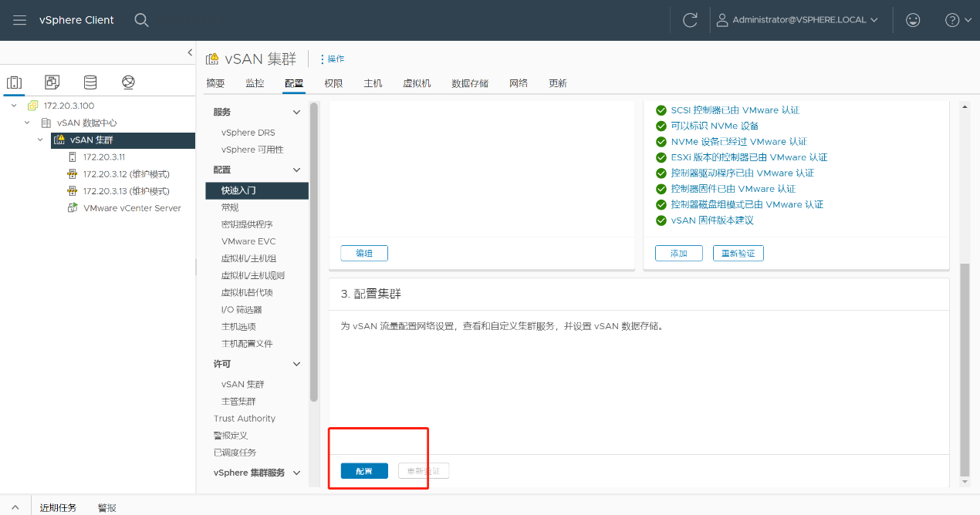Viewport: 980px width, 515px height.
Task: Open Administrator@VSPHERE.LOCAL user dropdown
Action: pos(798,20)
